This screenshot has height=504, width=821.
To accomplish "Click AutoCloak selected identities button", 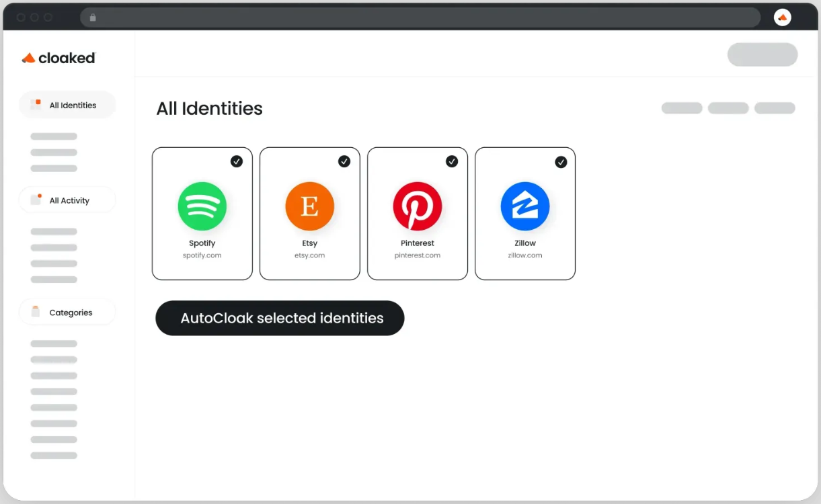I will (280, 318).
